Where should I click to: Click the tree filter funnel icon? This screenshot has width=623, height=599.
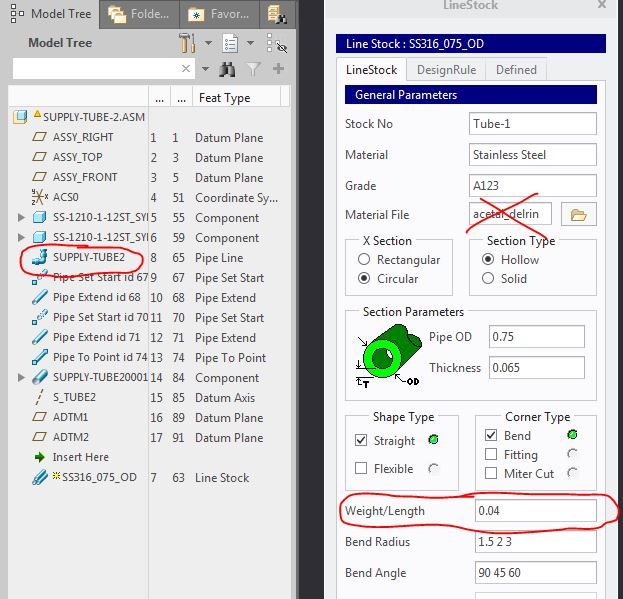(x=253, y=69)
